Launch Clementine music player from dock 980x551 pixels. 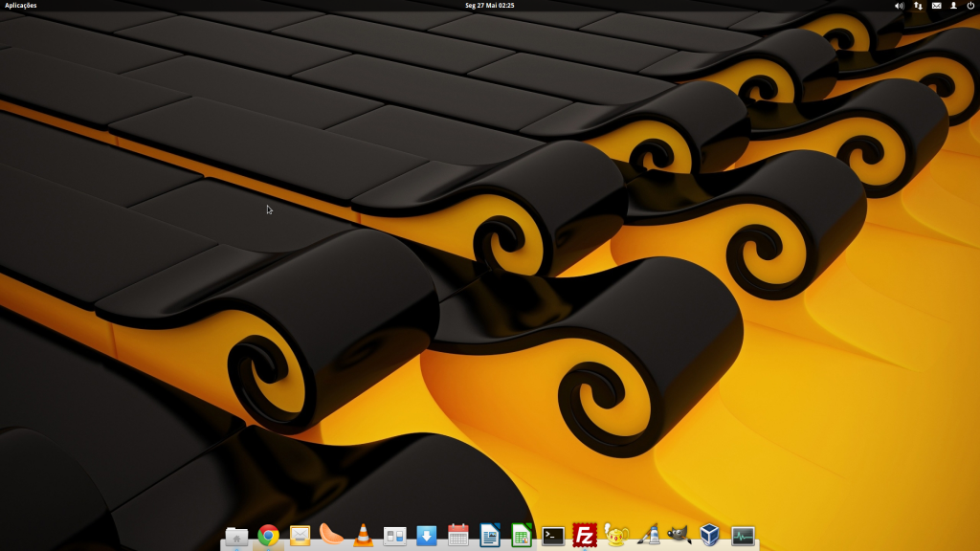click(x=331, y=536)
